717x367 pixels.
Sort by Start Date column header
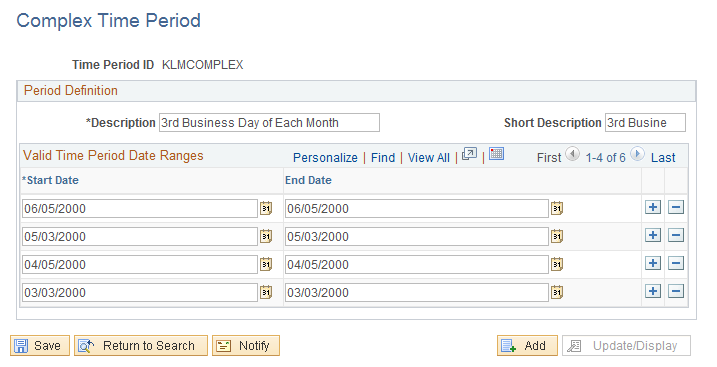51,180
